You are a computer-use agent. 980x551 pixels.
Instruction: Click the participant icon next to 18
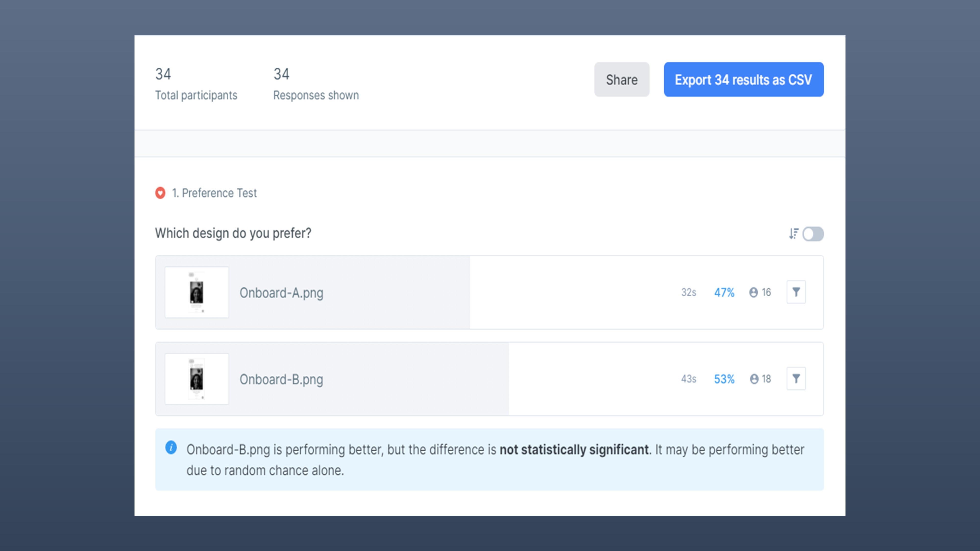tap(754, 379)
